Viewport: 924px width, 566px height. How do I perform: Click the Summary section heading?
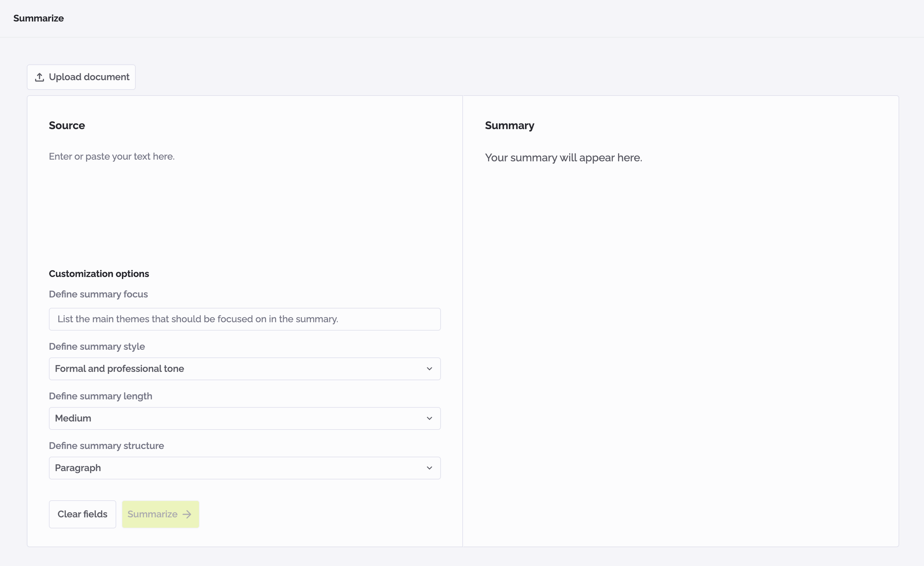click(x=509, y=125)
